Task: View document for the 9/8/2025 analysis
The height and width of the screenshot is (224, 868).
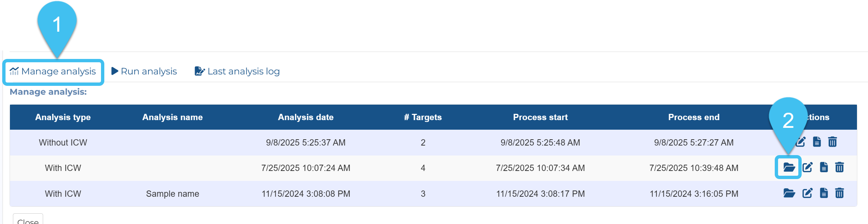Action: [x=817, y=142]
